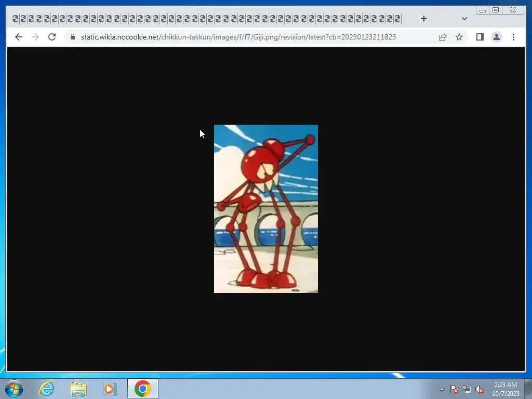Open Windows Explorer file manager from taskbar
The image size is (532, 399).
(x=78, y=389)
